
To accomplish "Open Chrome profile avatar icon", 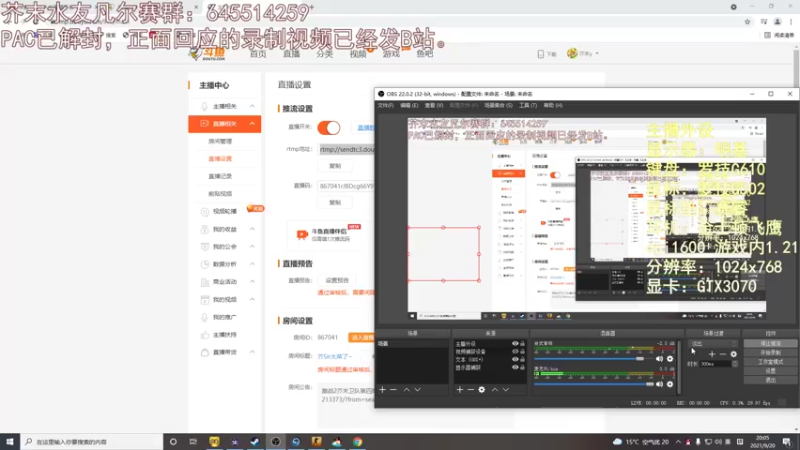I will click(778, 21).
